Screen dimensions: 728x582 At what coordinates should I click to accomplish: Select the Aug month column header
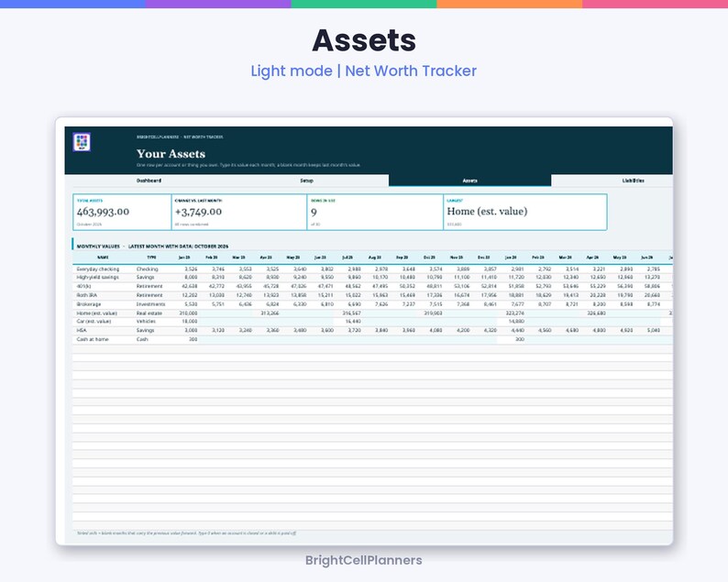[374, 258]
